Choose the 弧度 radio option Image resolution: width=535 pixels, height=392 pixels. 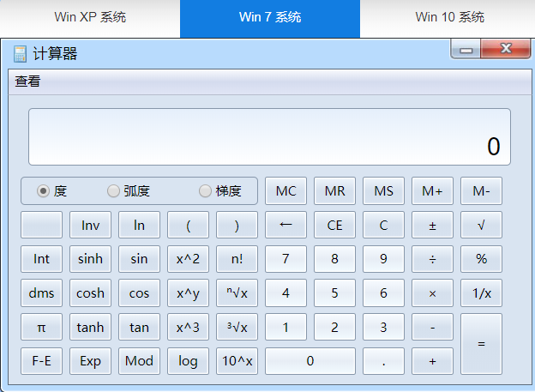[114, 191]
